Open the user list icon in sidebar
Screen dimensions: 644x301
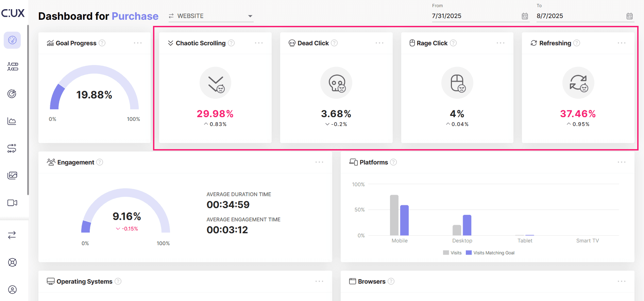(x=13, y=66)
